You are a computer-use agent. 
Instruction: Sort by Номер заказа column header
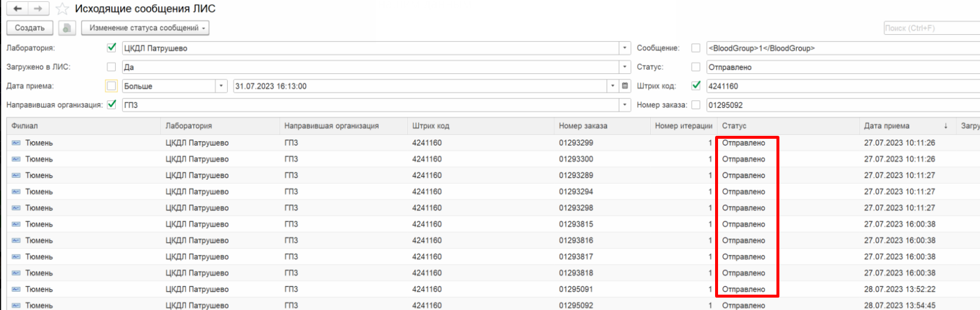point(583,126)
